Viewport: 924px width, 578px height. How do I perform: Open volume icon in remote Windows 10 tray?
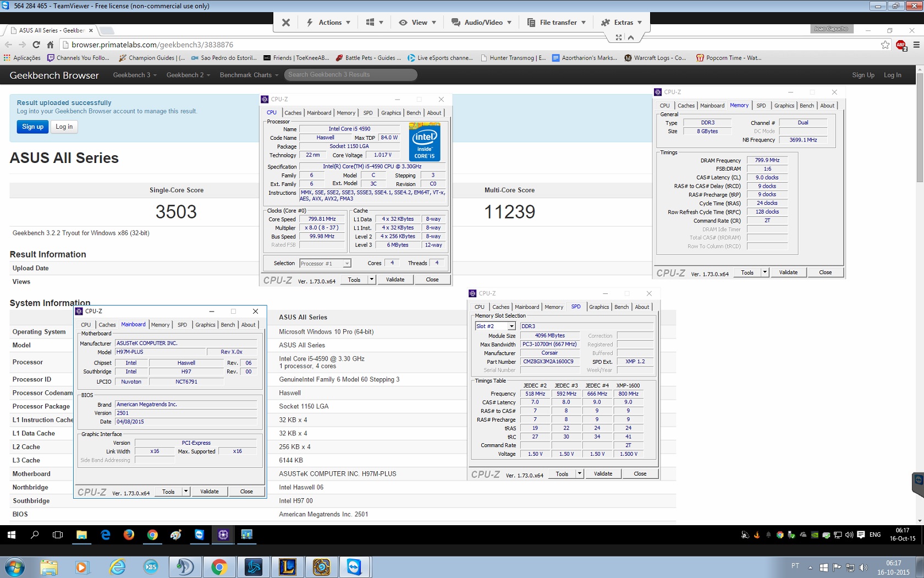[849, 535]
